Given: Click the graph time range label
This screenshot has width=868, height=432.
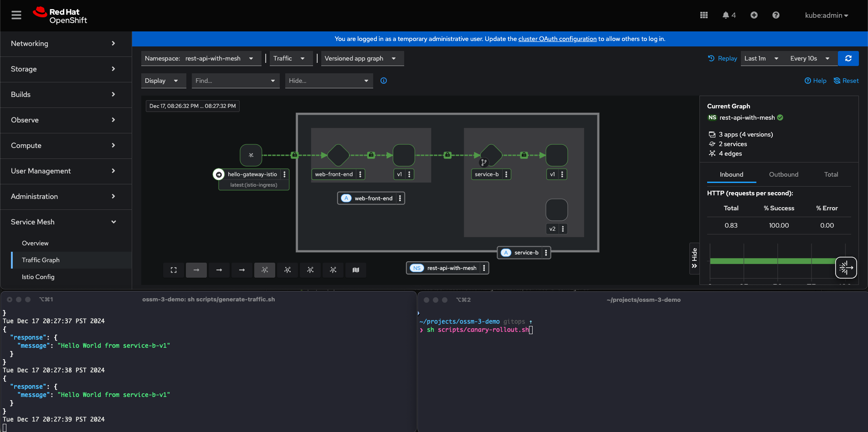Looking at the screenshot, I should [x=192, y=106].
